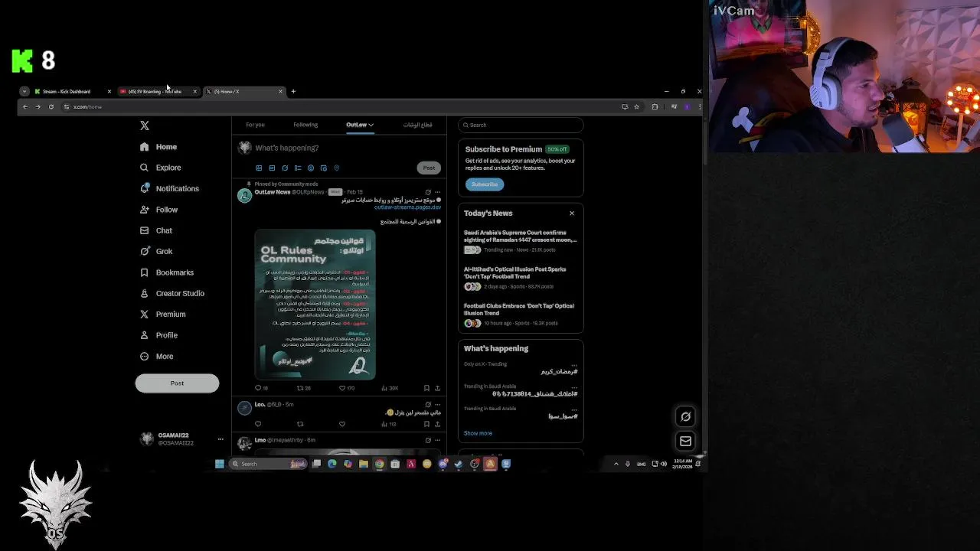
Task: Open Steam from taskbar
Action: coord(459,464)
